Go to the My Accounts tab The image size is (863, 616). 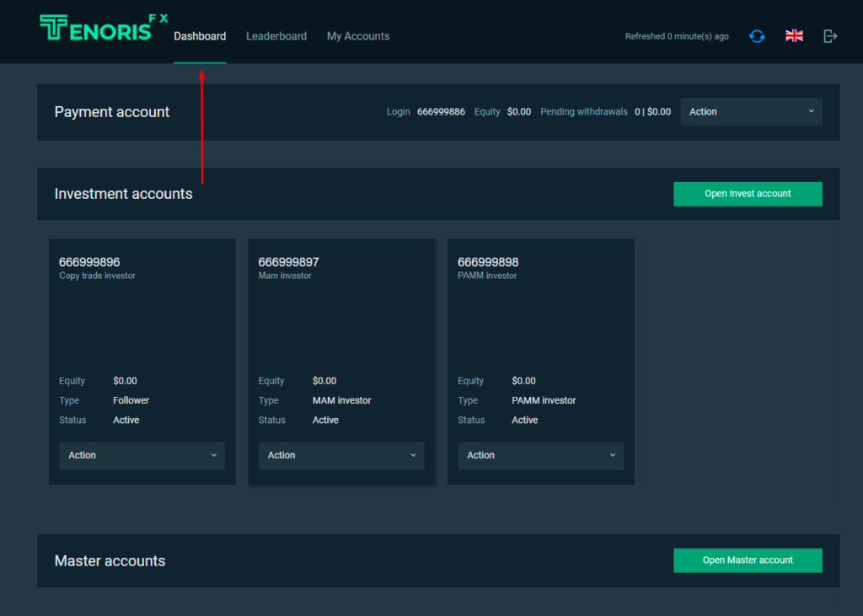pyautogui.click(x=358, y=36)
